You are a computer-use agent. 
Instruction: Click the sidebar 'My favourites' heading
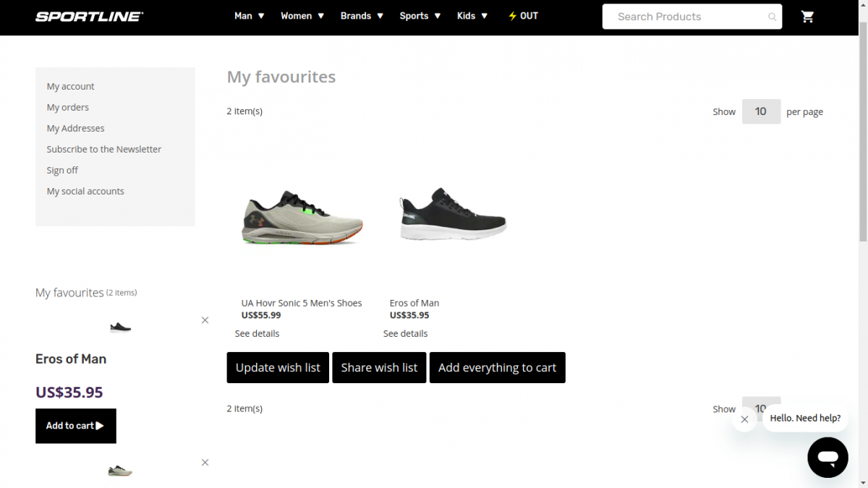click(69, 292)
